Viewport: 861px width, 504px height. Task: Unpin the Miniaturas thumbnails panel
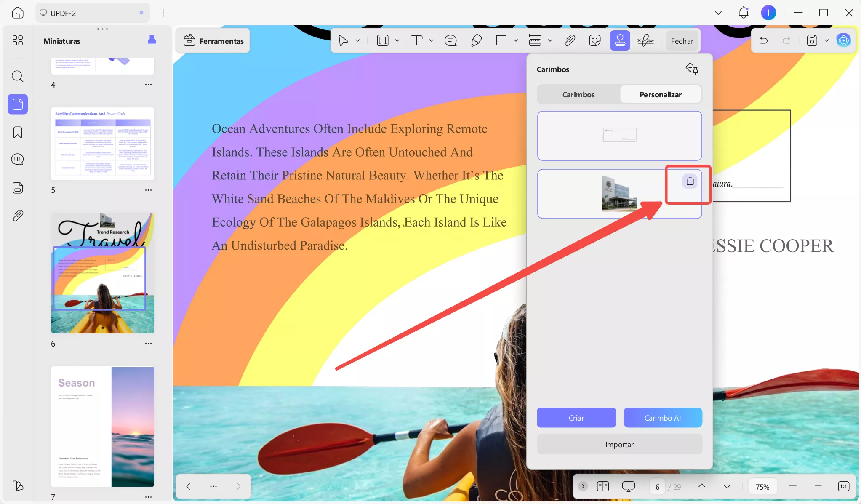point(152,40)
